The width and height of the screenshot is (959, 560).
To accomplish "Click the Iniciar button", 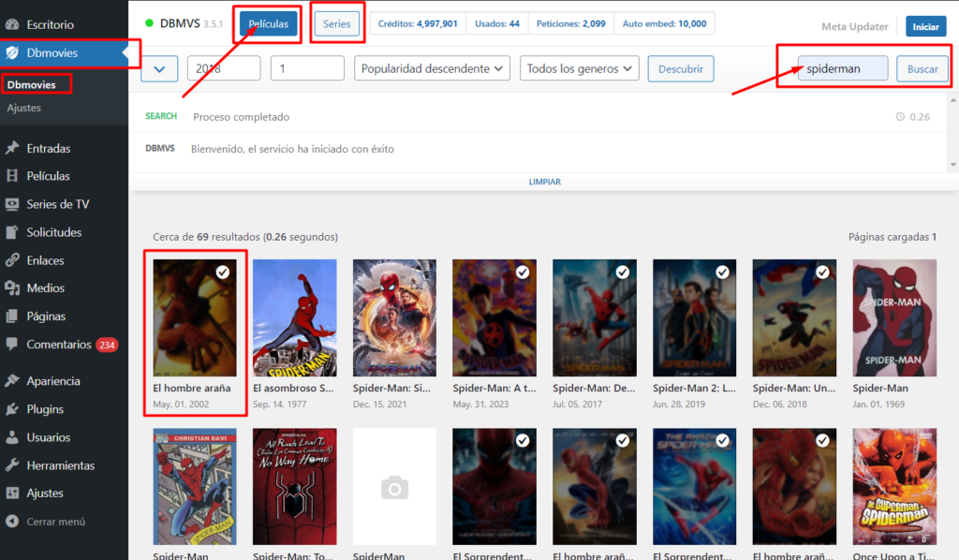I will point(926,26).
